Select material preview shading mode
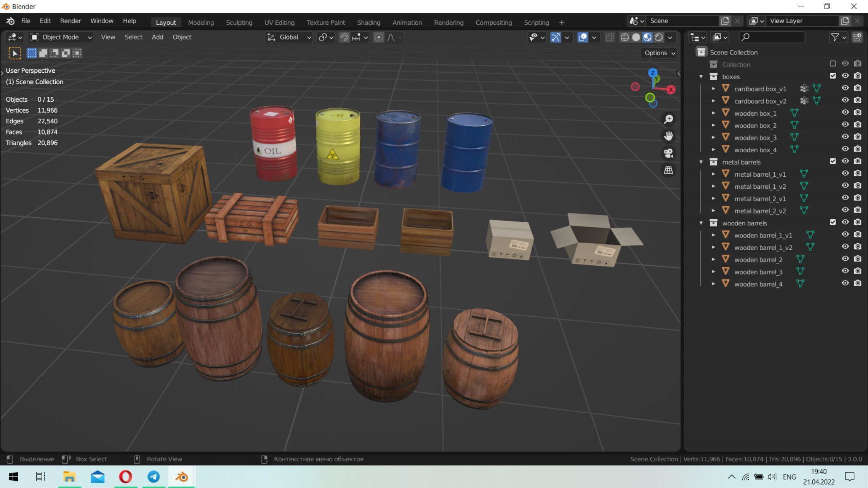This screenshot has width=868, height=488. (647, 37)
